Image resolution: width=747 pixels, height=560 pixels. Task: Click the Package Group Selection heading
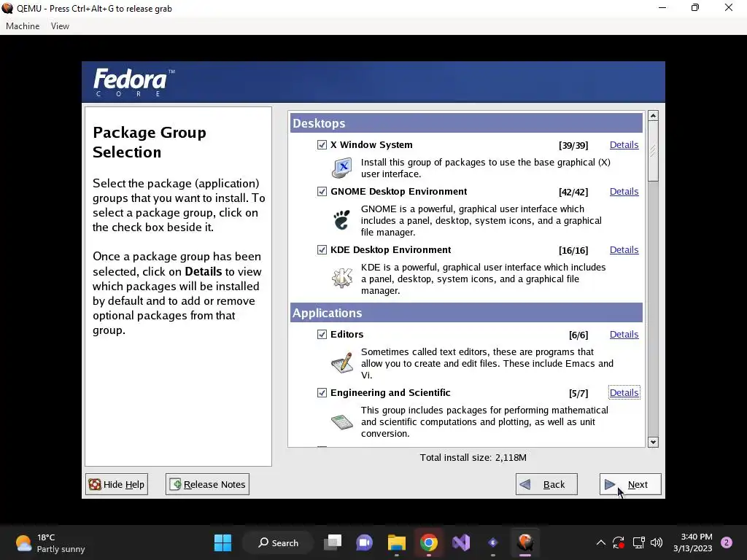click(149, 142)
